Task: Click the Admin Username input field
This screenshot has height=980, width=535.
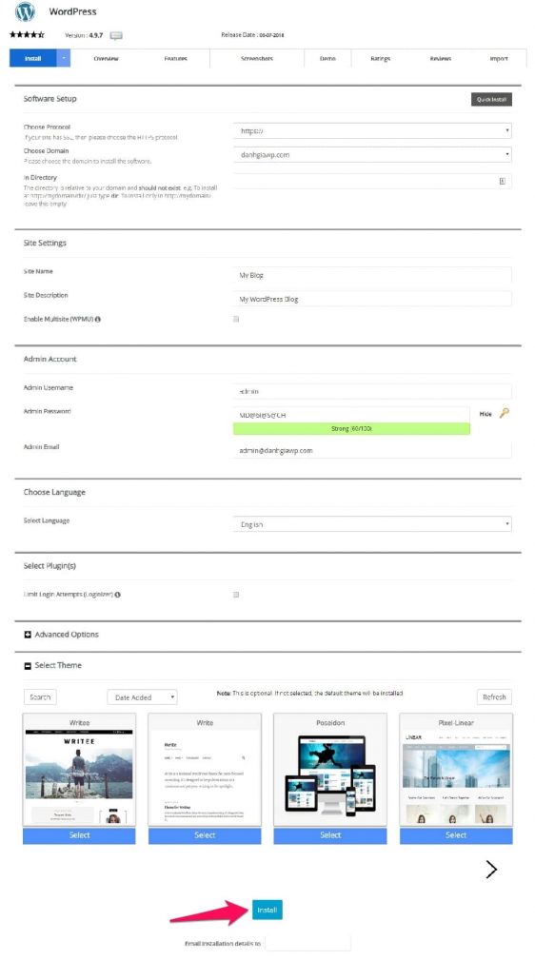Action: 372,391
